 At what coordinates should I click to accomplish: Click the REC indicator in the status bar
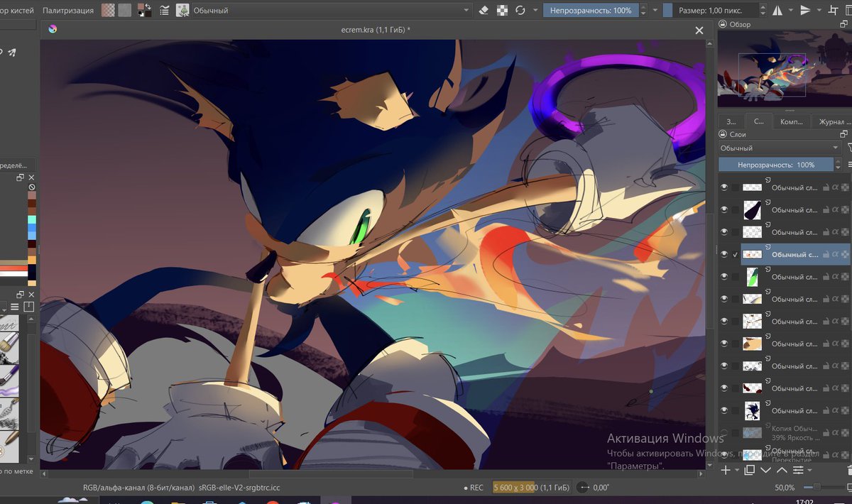(x=473, y=488)
